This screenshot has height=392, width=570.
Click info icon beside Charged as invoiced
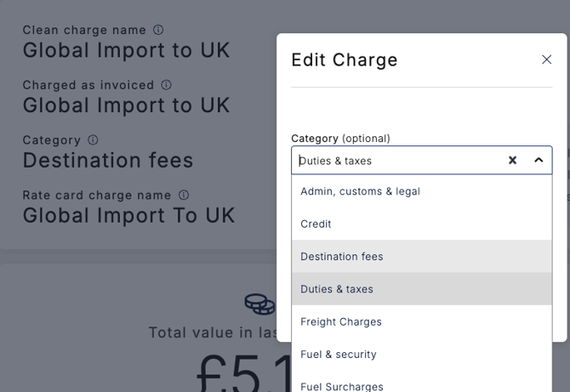[167, 85]
